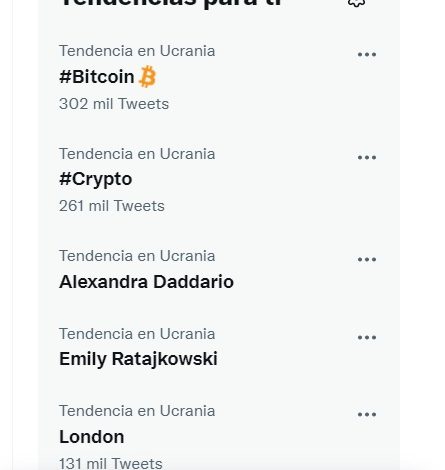Open trends settings gear icon
This screenshot has height=470, width=445.
click(x=356, y=3)
